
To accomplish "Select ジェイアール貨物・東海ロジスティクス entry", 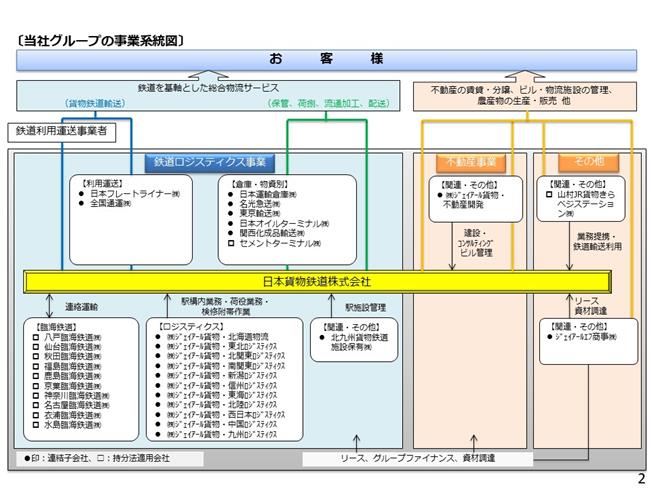I will [216, 395].
